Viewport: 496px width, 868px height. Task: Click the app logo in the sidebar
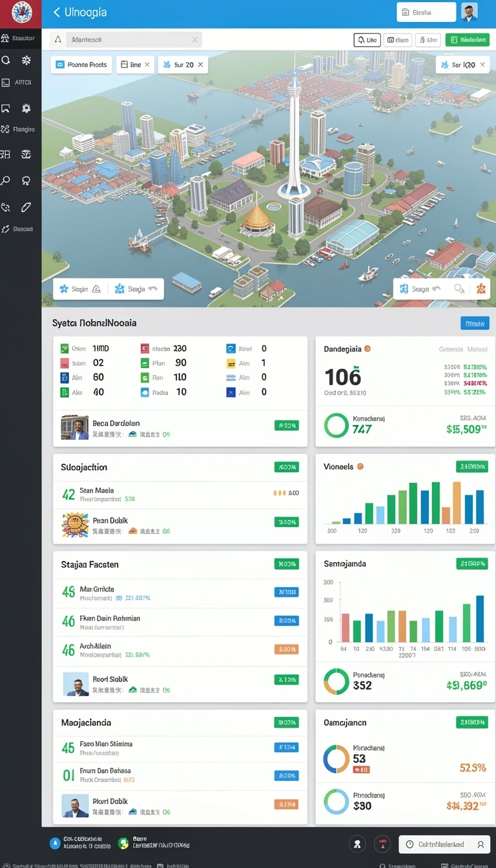(21, 13)
